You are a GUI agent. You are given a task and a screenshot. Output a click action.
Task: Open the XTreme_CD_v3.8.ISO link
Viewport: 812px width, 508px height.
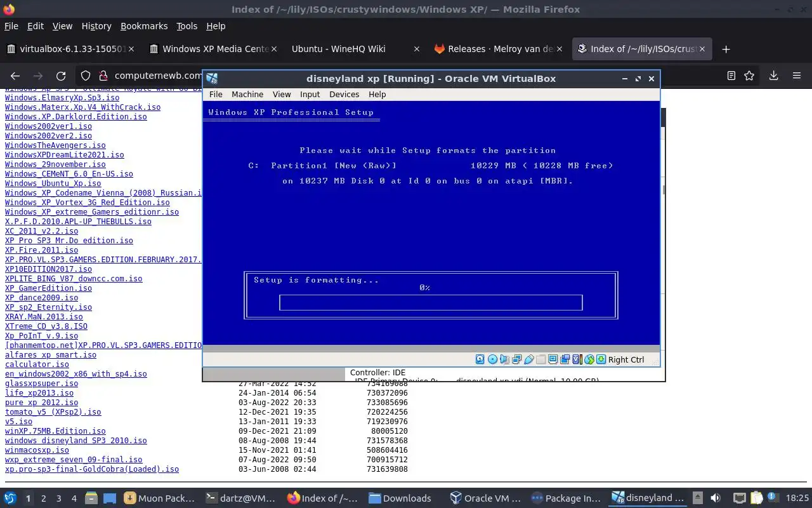(46, 326)
